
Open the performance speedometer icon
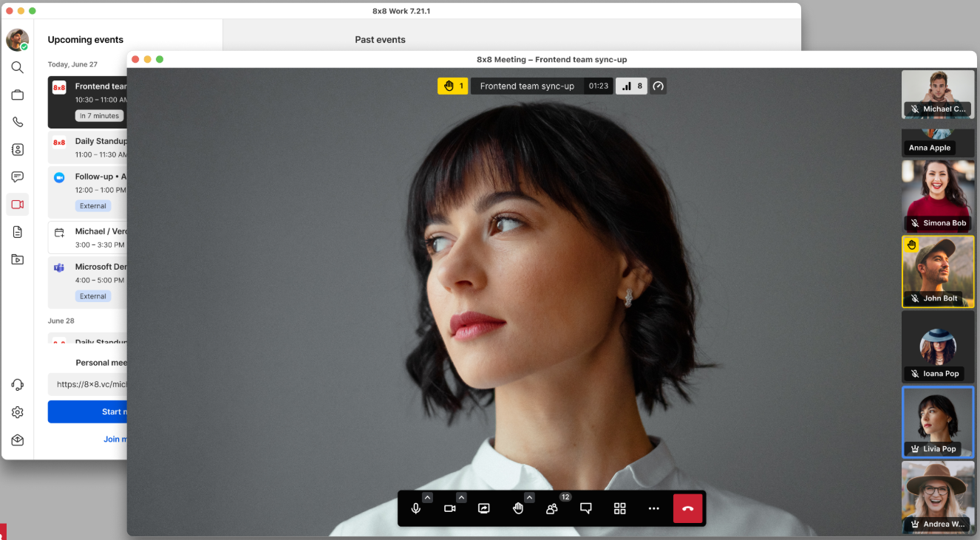659,86
